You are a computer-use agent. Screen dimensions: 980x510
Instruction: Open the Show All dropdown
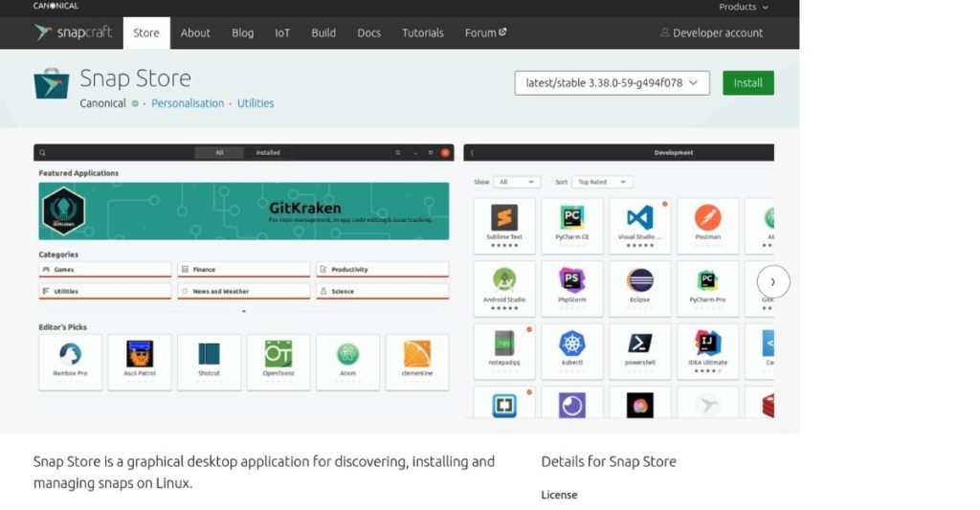click(516, 182)
